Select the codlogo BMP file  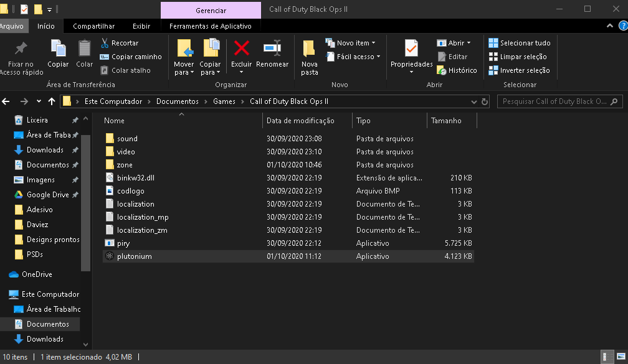[x=288, y=191]
